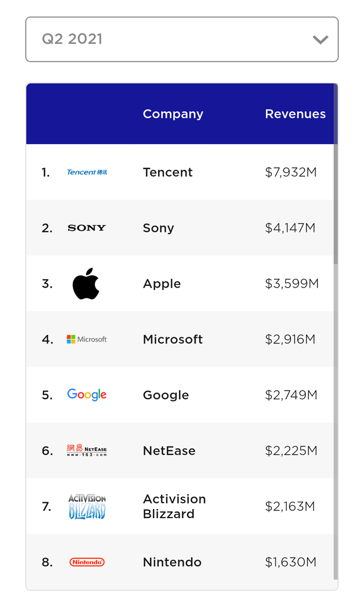Screen dimensions: 364x611
Task: Click the Sony logo icon
Action: (86, 228)
